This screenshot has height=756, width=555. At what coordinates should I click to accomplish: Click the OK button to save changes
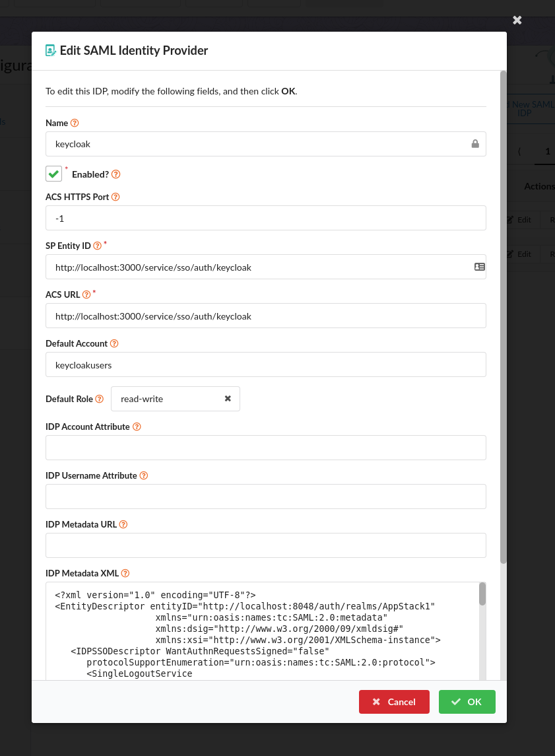(467, 702)
